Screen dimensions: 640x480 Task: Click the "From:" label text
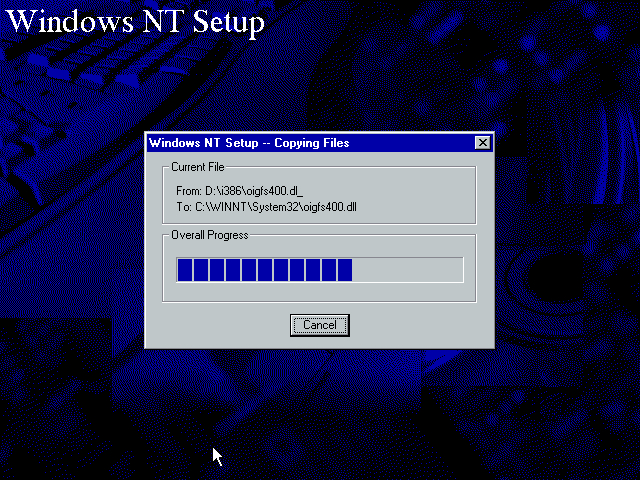click(188, 190)
